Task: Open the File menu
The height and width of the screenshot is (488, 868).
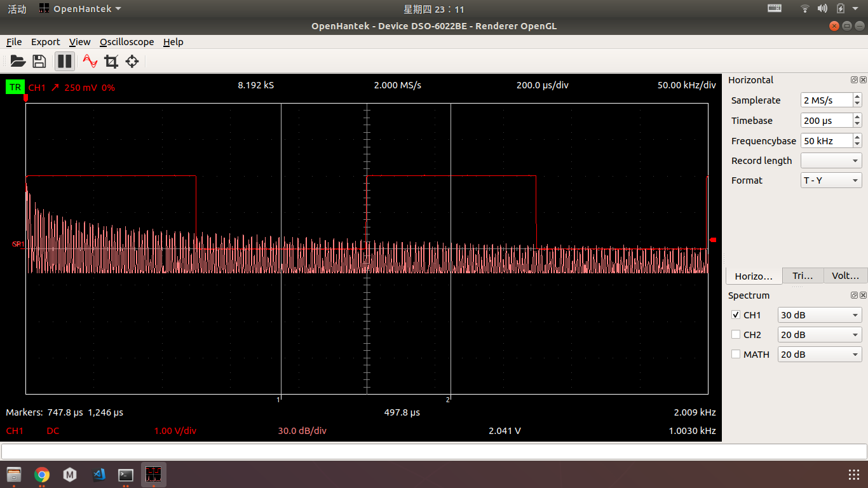Action: 14,42
